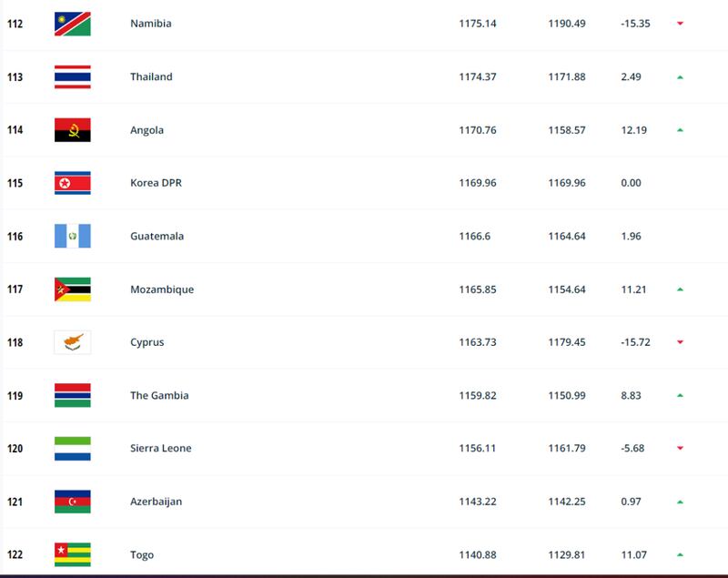Viewport: 728px width, 578px height.
Task: Select Mozambique's total points 1165.85
Action: pos(478,289)
